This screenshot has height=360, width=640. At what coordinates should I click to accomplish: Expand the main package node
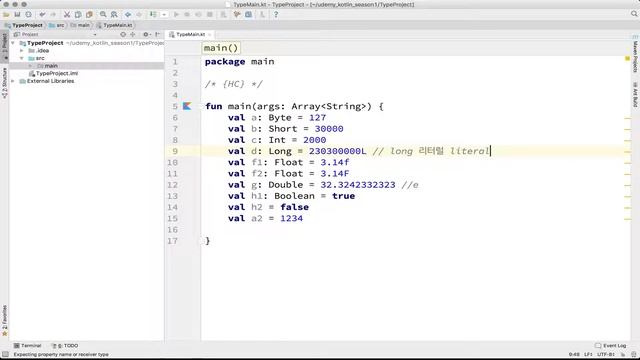31,66
